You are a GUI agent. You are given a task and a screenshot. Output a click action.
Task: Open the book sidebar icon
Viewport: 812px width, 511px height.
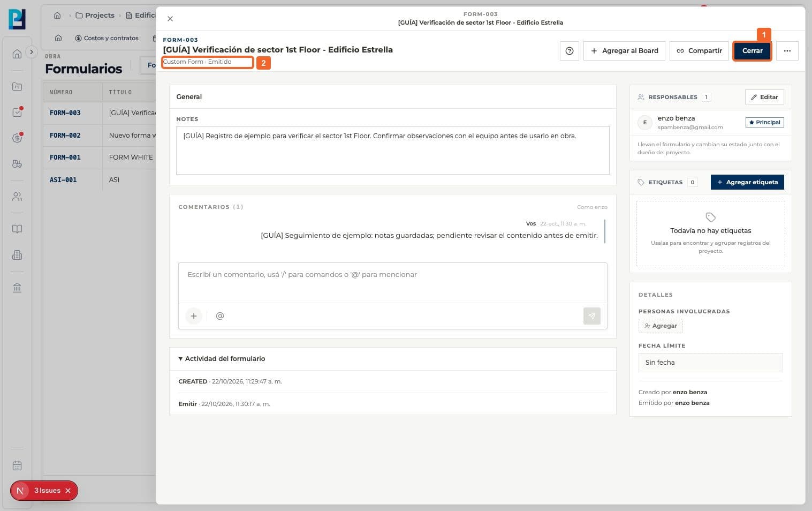coord(17,229)
